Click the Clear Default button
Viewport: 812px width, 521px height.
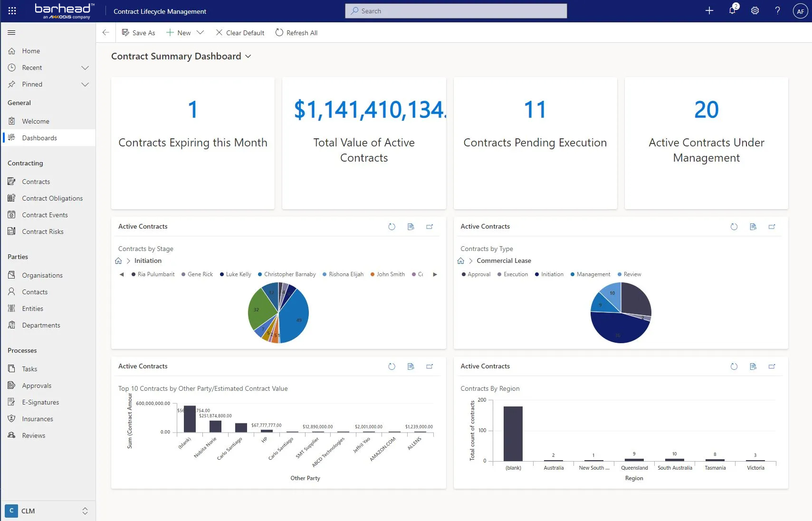240,32
